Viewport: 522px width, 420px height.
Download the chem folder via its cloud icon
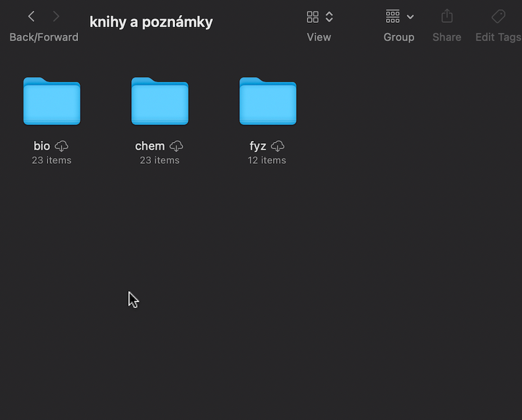pyautogui.click(x=176, y=146)
